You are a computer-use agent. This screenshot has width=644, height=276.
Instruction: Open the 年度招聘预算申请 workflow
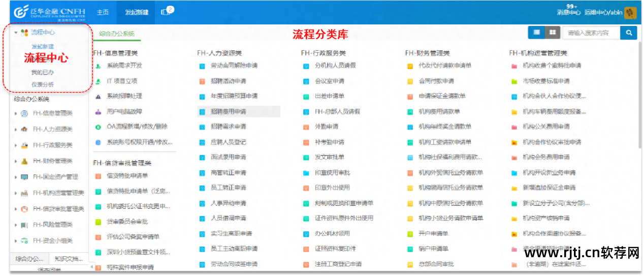(x=234, y=96)
